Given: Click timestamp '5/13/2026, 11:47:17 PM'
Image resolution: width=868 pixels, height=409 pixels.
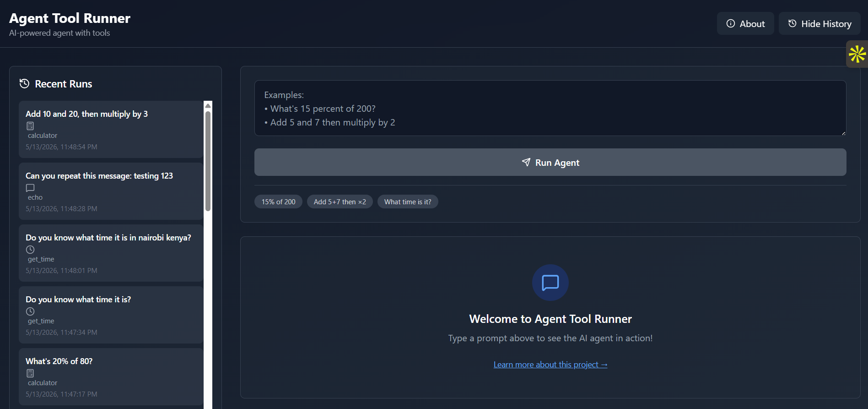Looking at the screenshot, I should 61,394.
